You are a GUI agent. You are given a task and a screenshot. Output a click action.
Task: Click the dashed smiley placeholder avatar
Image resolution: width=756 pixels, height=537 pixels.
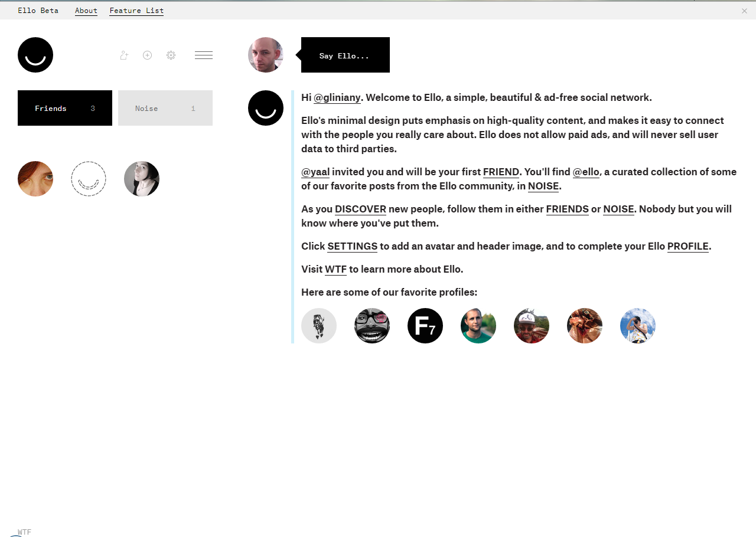[x=89, y=179]
